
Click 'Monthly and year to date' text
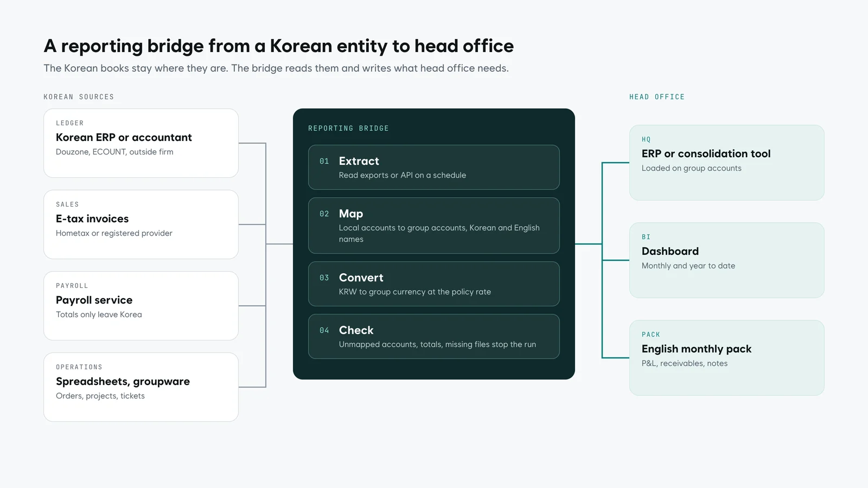(x=688, y=266)
